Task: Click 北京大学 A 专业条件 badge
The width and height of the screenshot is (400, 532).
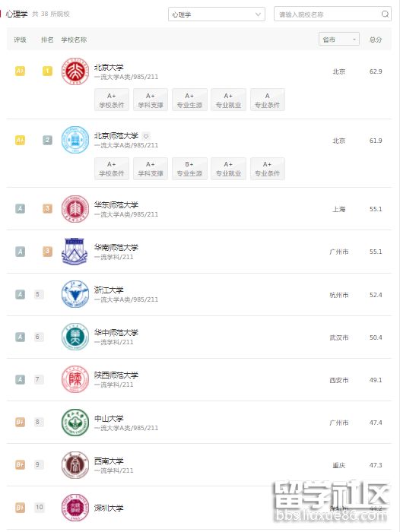Action: pyautogui.click(x=268, y=100)
